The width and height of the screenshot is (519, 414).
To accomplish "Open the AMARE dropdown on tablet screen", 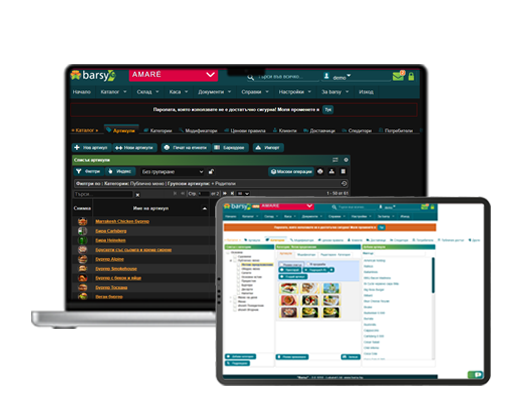I will [x=287, y=206].
